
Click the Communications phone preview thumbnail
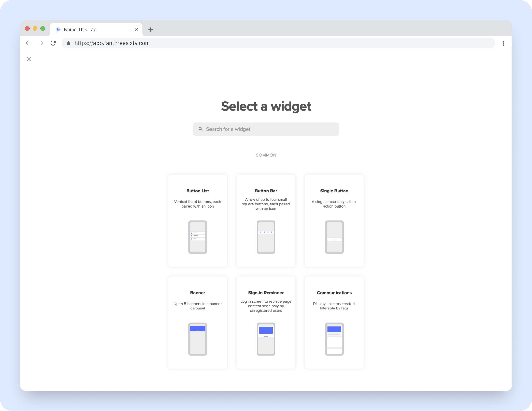(334, 339)
